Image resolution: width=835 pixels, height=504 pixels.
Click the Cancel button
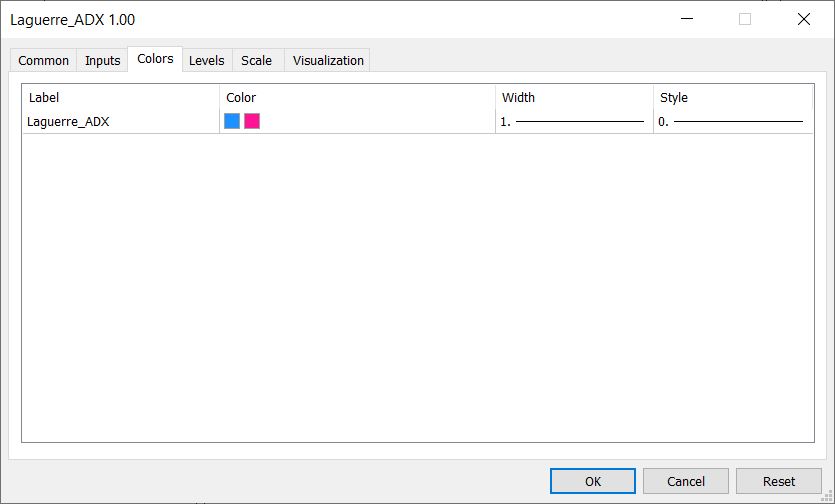[686, 481]
